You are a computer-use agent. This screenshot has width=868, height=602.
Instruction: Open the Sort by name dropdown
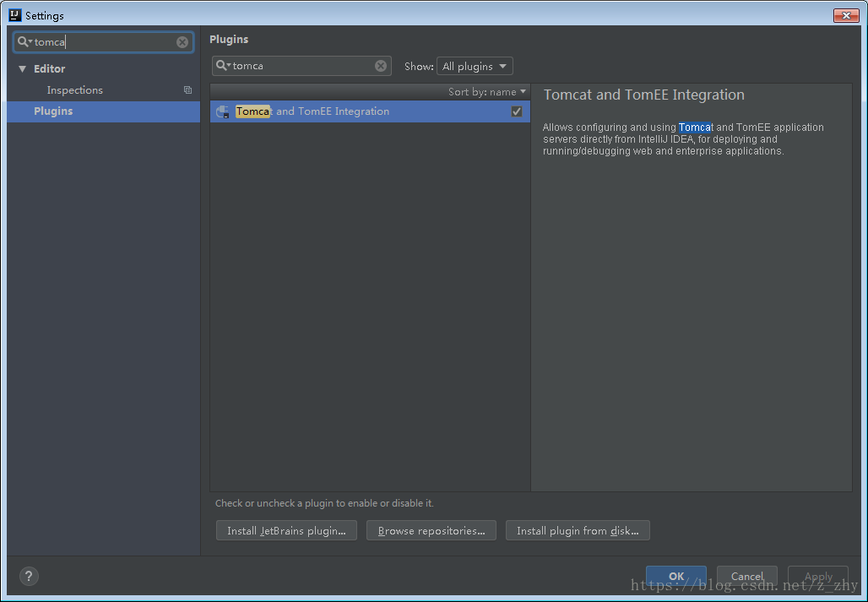[x=486, y=92]
